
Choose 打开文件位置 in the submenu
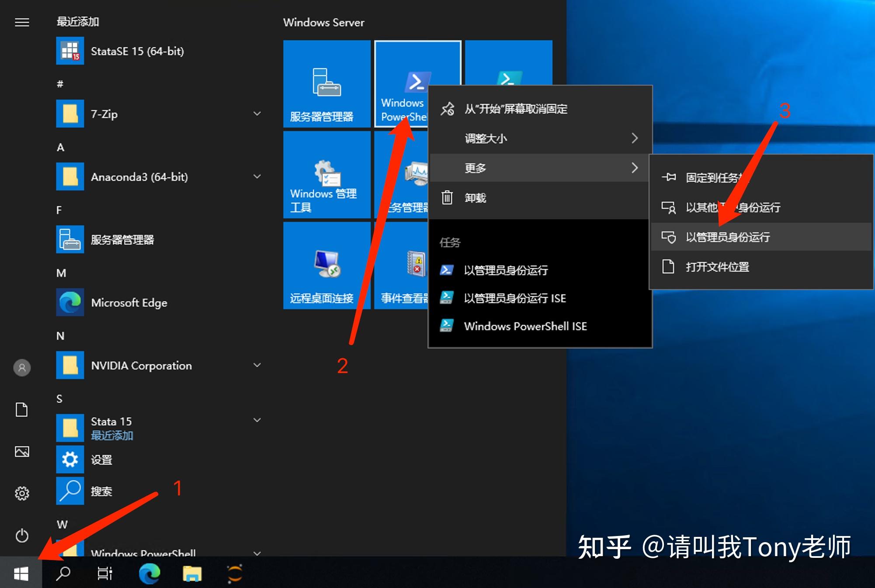click(761, 267)
